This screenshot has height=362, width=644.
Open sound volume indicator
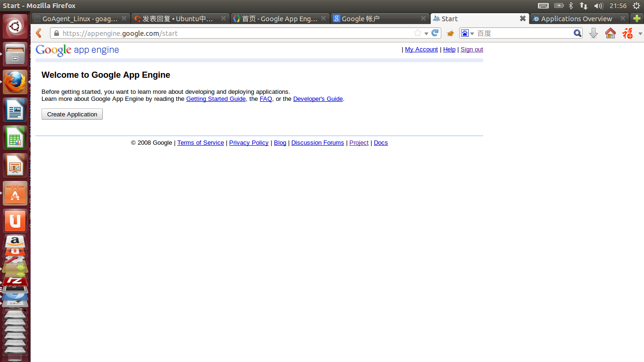pyautogui.click(x=599, y=6)
